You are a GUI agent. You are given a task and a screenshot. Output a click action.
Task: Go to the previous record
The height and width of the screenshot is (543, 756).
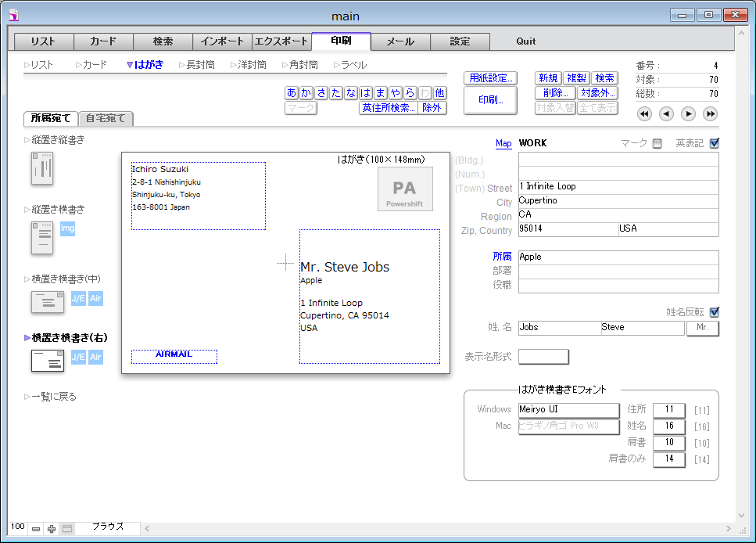click(x=666, y=114)
